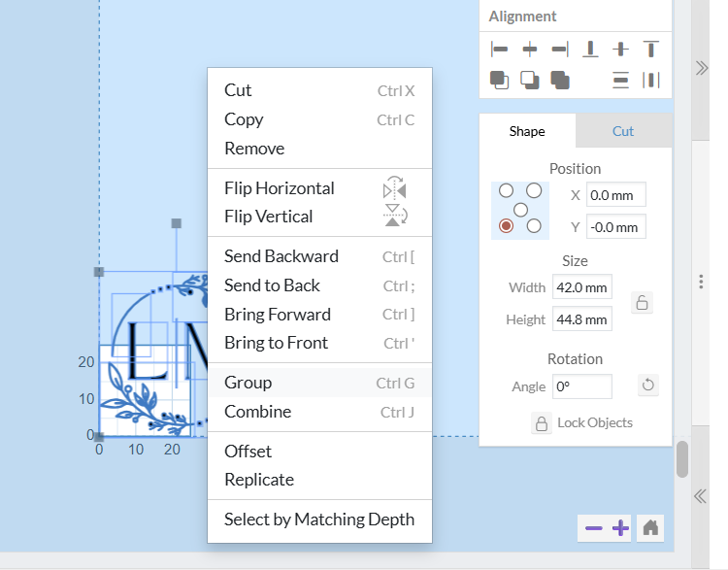The width and height of the screenshot is (728, 570).
Task: Select the center position anchor radio button
Action: pos(520,209)
